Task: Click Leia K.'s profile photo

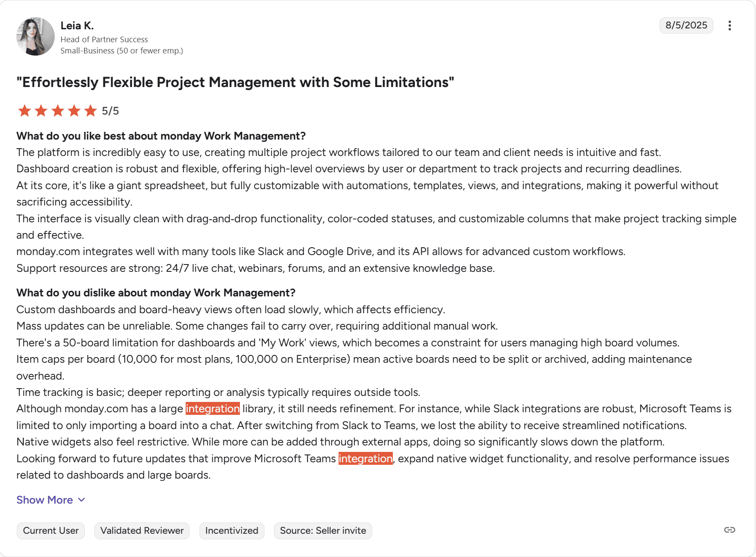Action: (x=35, y=37)
